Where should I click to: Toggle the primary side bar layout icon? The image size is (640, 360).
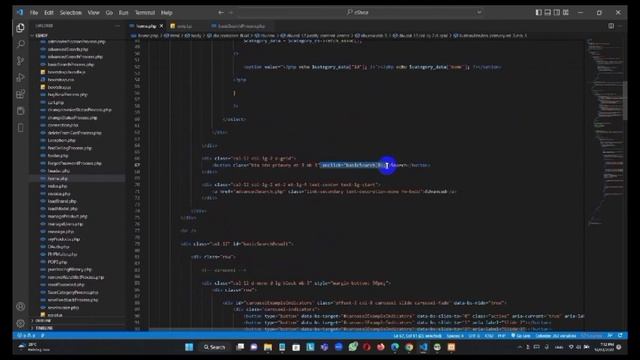click(539, 13)
